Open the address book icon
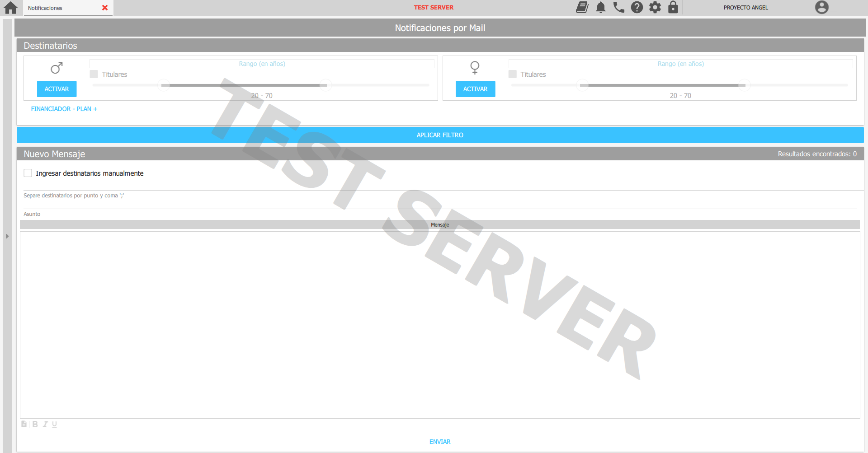The width and height of the screenshot is (868, 453). 582,7
